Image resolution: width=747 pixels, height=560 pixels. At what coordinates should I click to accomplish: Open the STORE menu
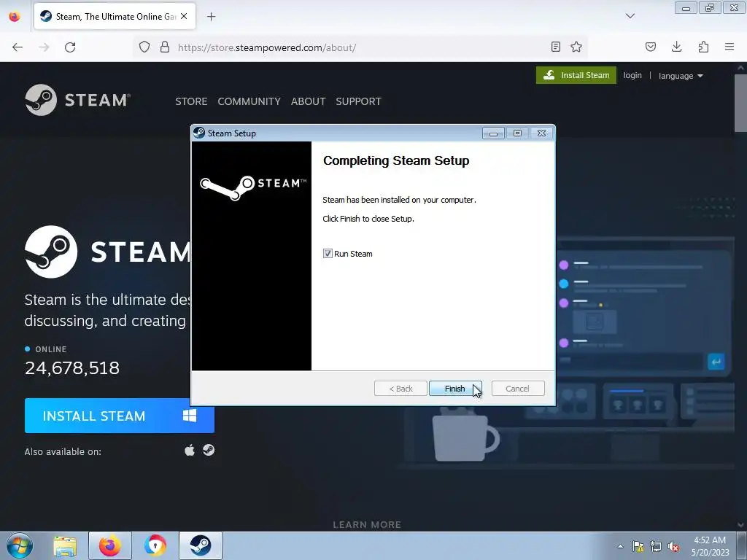click(x=192, y=101)
